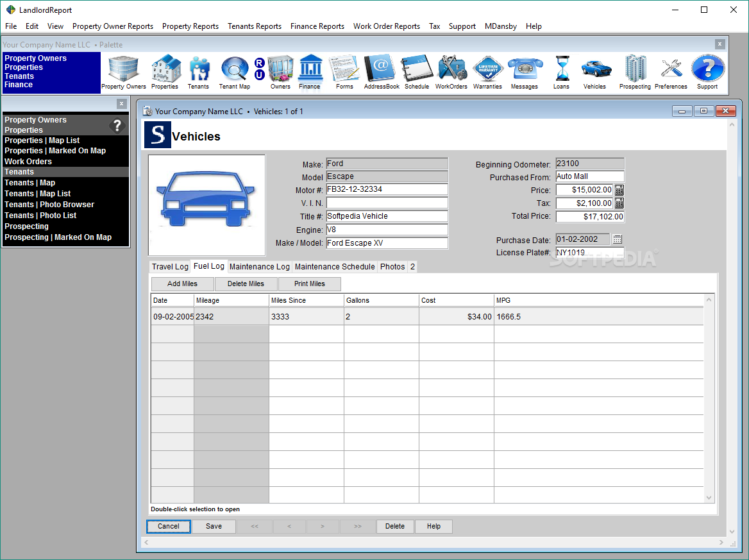The width and height of the screenshot is (749, 560).
Task: Open the Messages telephone icon
Action: (525, 72)
